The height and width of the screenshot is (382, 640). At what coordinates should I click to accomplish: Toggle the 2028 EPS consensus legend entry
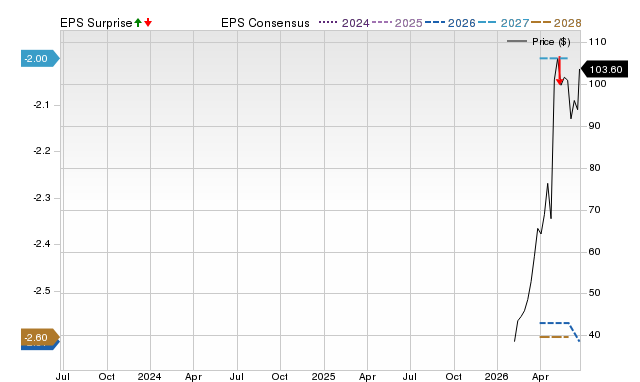[x=556, y=23]
